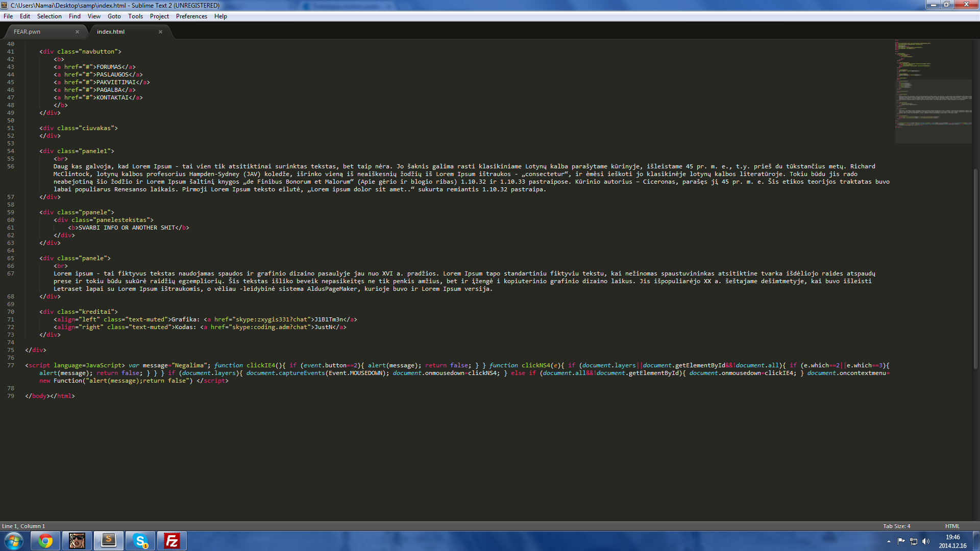Open the Find menu
The height and width of the screenshot is (551, 980).
point(75,16)
